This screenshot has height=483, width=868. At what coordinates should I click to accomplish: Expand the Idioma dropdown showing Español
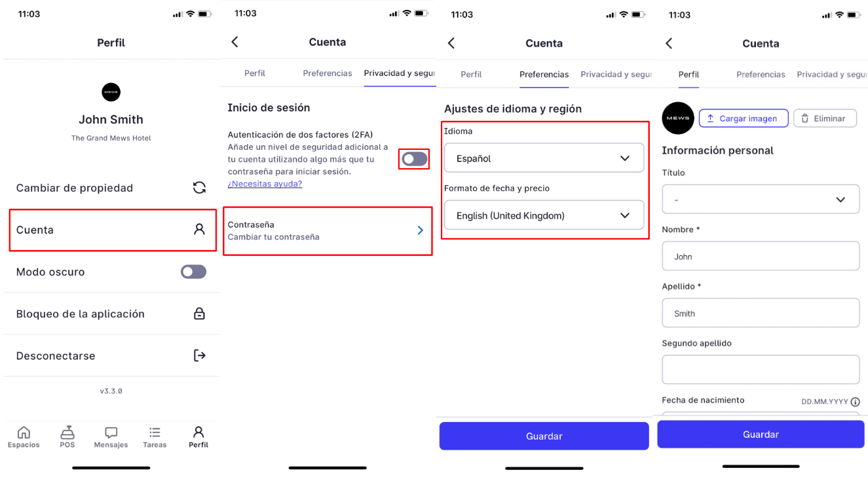point(544,158)
